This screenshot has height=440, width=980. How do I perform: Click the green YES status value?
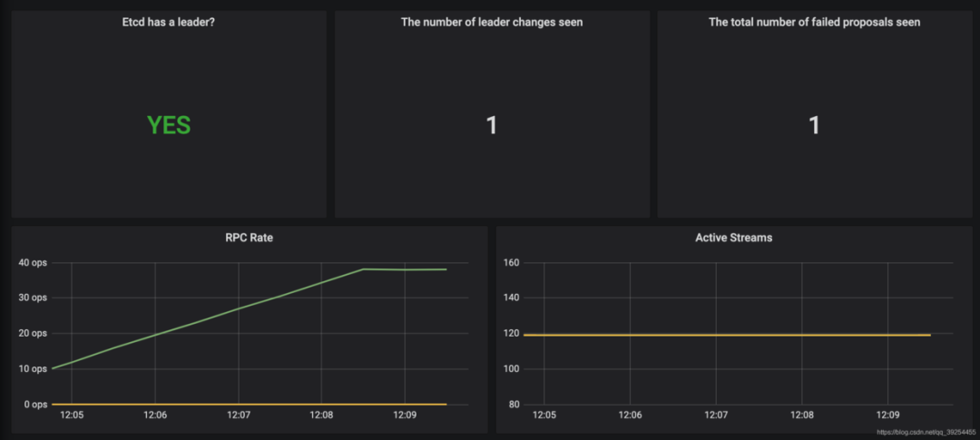coord(169,125)
